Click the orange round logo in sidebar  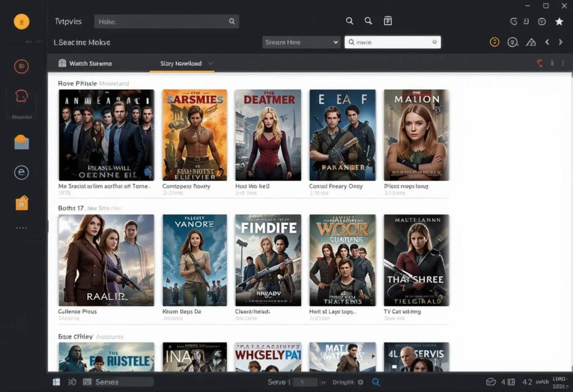tap(22, 22)
